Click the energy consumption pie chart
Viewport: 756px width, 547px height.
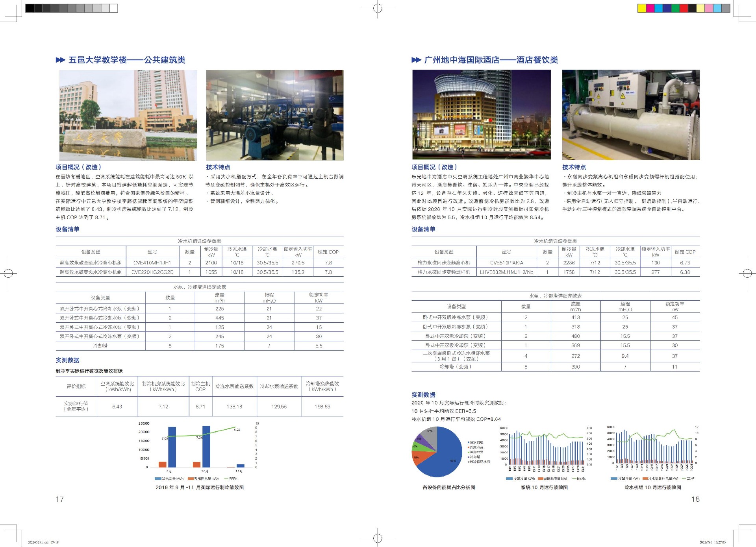(437, 452)
